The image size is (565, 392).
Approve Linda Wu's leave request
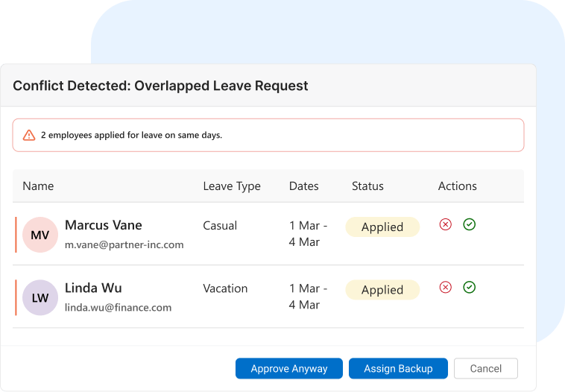[469, 287]
